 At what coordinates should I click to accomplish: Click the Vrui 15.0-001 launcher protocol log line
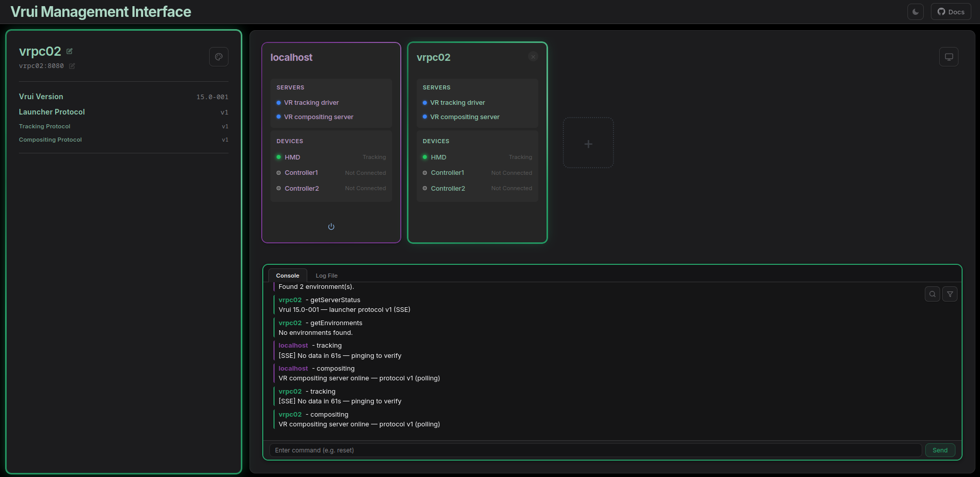[344, 310]
